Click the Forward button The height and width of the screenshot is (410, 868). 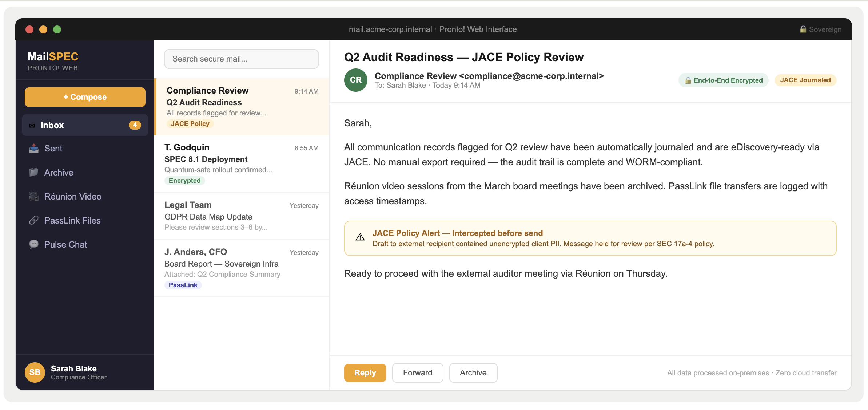[418, 373]
